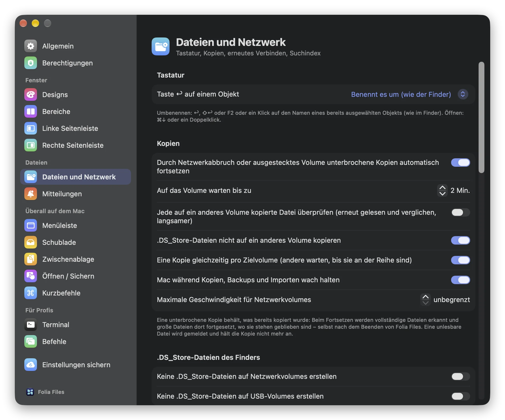Image resolution: width=505 pixels, height=420 pixels.
Task: Select the Rechte Seitenleiste icon
Action: point(31,145)
